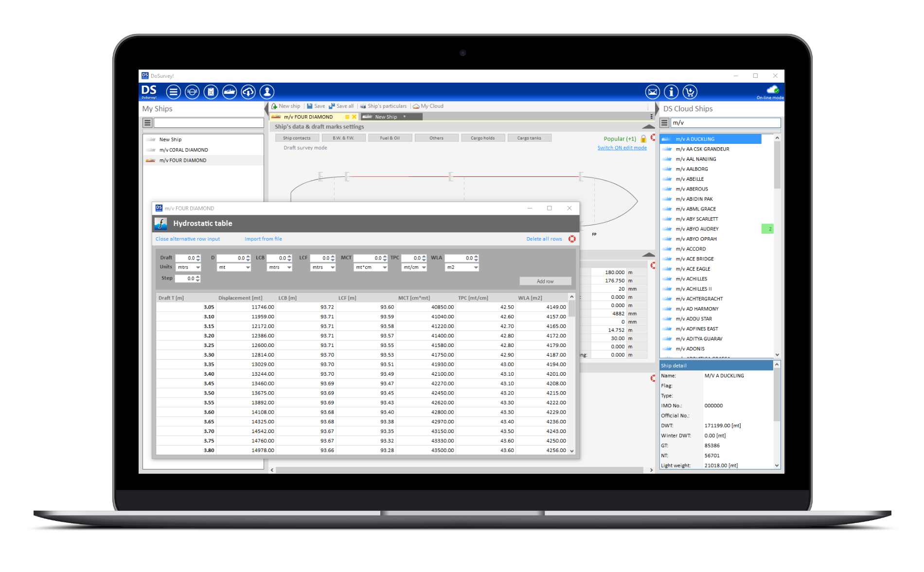This screenshot has height=572, width=924.
Task: Click Import from file link
Action: tap(263, 239)
